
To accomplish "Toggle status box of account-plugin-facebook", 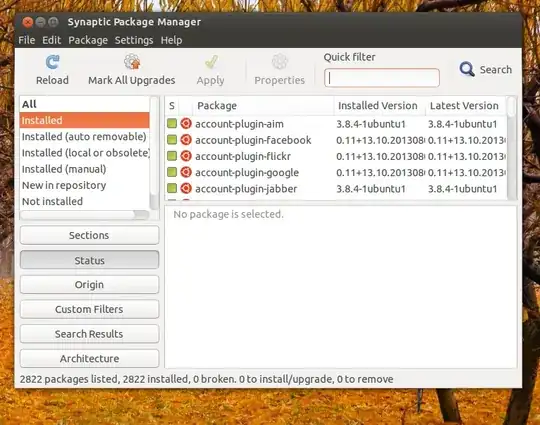I will (172, 140).
